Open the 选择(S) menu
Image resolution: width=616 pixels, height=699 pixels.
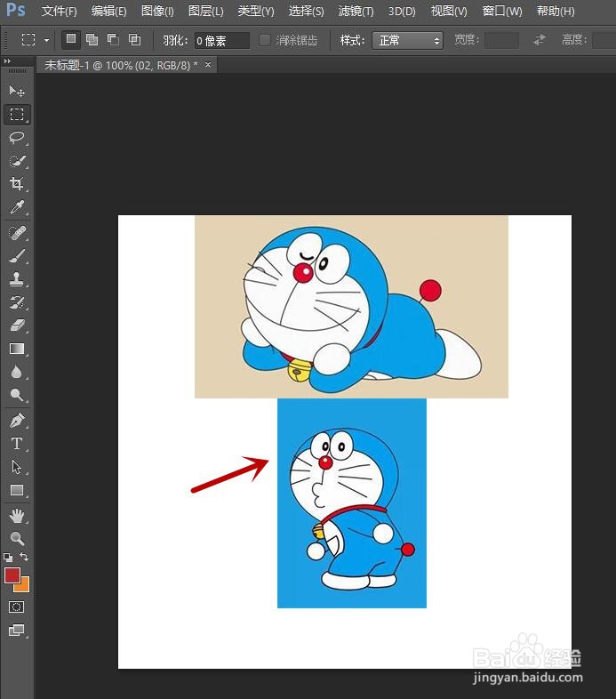point(306,11)
